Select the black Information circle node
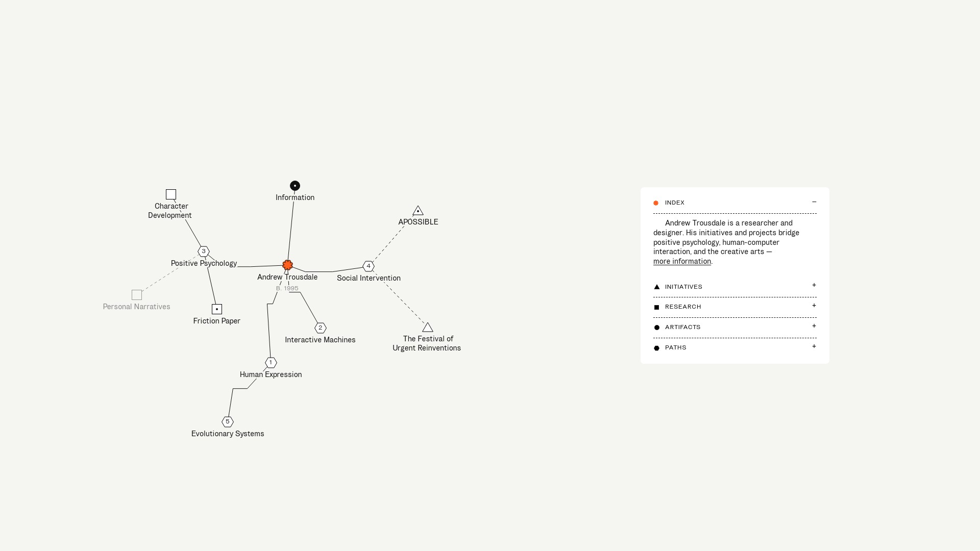The image size is (980, 551). coord(295,186)
